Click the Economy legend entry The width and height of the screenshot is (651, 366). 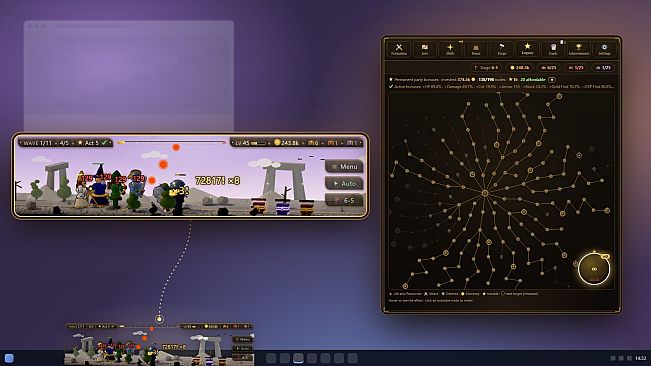pos(470,294)
